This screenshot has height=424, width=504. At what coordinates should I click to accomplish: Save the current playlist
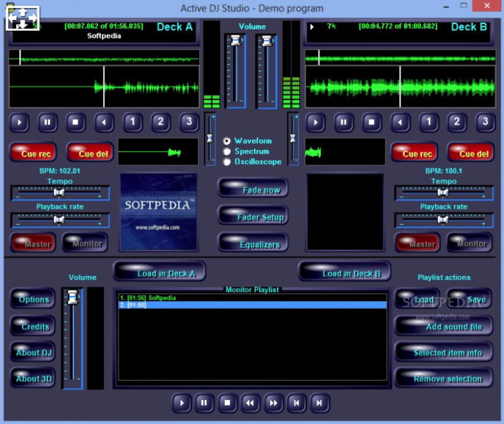(469, 299)
